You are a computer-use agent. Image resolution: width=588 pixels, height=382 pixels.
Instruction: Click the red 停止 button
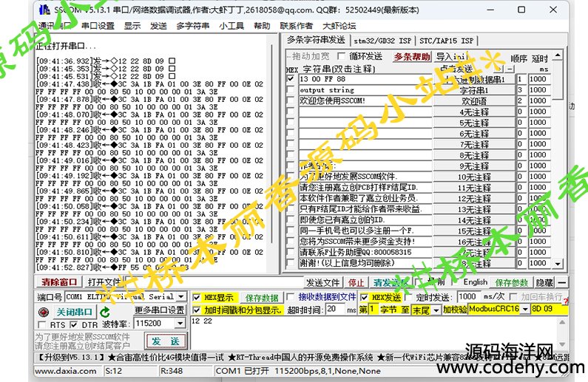(x=356, y=282)
